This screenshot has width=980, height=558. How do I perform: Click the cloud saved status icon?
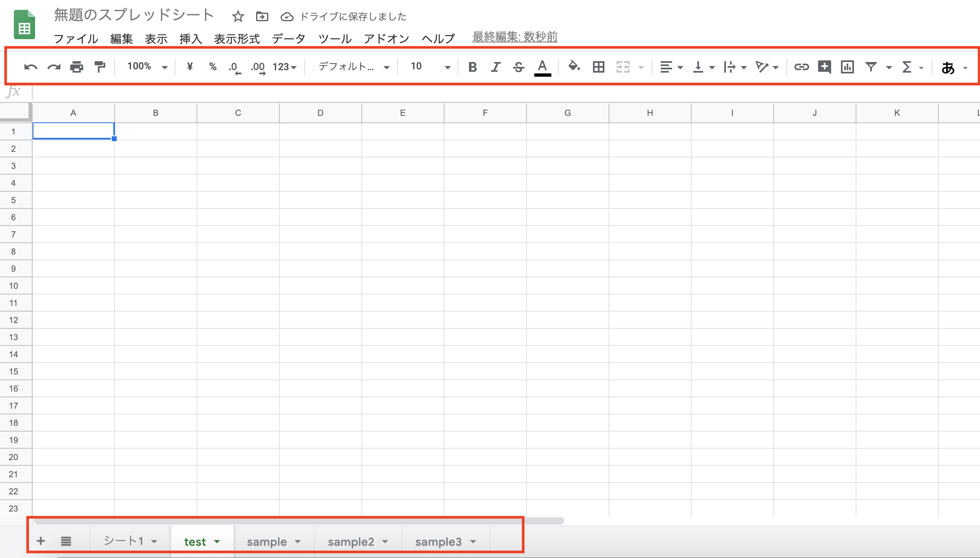287,17
